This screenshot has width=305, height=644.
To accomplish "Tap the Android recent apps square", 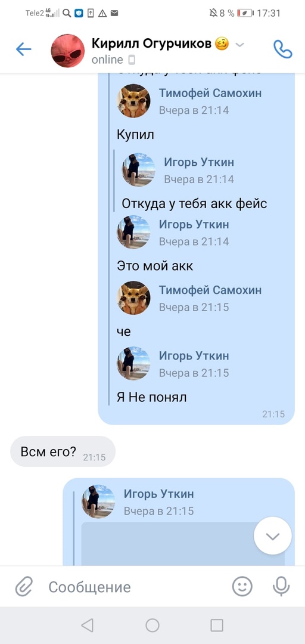I will [217, 625].
